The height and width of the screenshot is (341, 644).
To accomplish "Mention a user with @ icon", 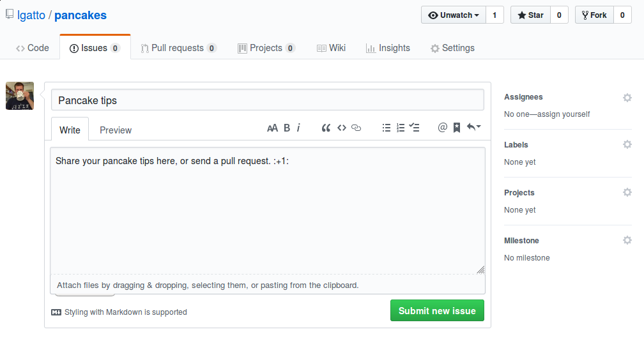I will point(442,128).
